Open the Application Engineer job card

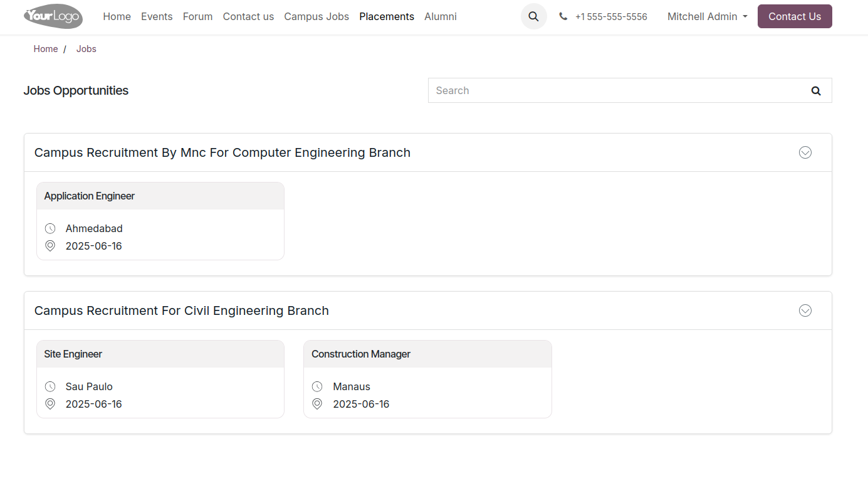[x=160, y=221]
